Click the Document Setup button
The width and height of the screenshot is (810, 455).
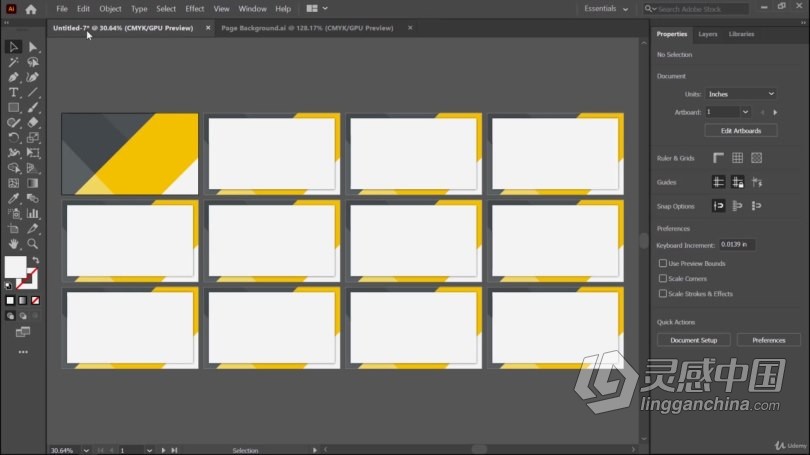[694, 340]
